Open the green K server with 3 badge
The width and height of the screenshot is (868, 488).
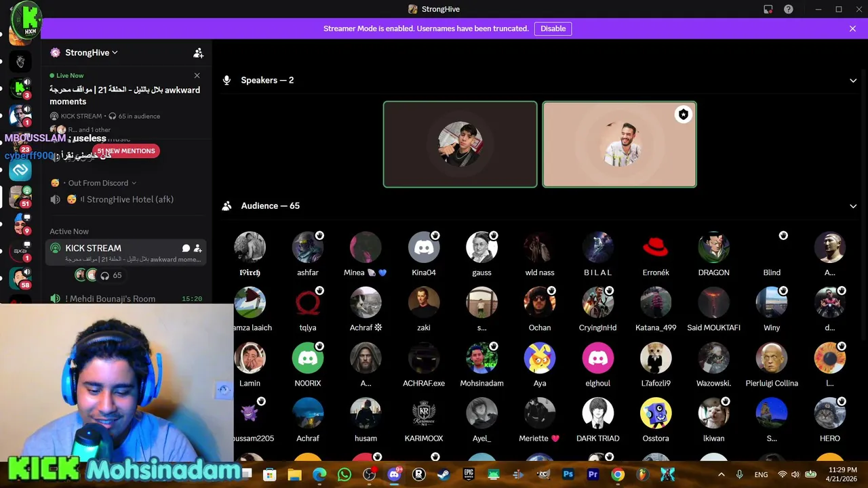pyautogui.click(x=20, y=88)
